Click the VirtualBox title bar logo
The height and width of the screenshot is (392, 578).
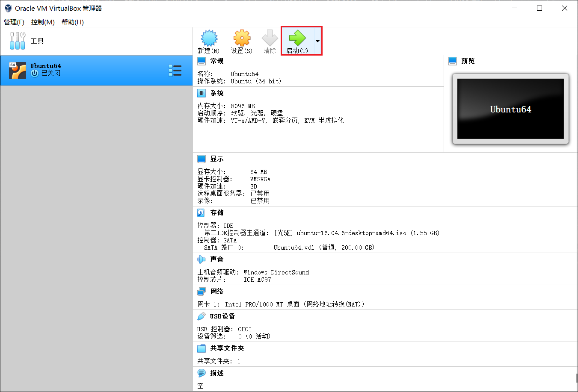(8, 8)
